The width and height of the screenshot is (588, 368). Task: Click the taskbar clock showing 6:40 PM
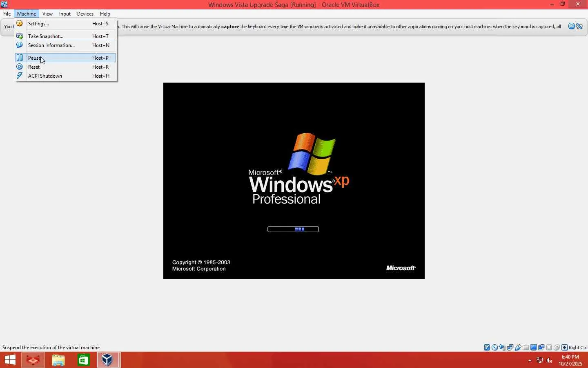point(570,360)
